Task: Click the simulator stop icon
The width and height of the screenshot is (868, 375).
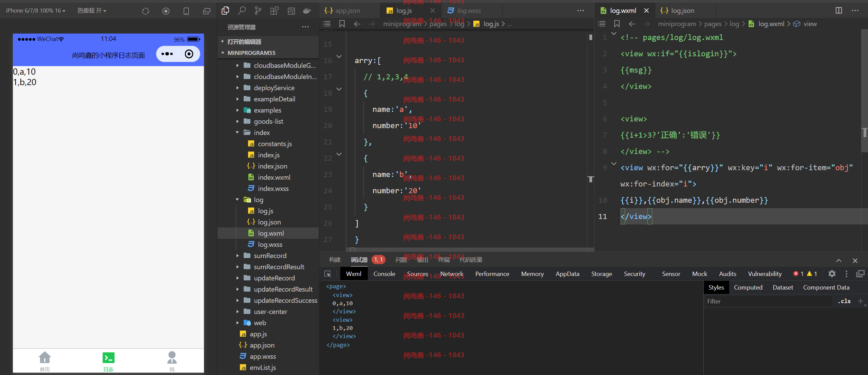Action: 166,11
